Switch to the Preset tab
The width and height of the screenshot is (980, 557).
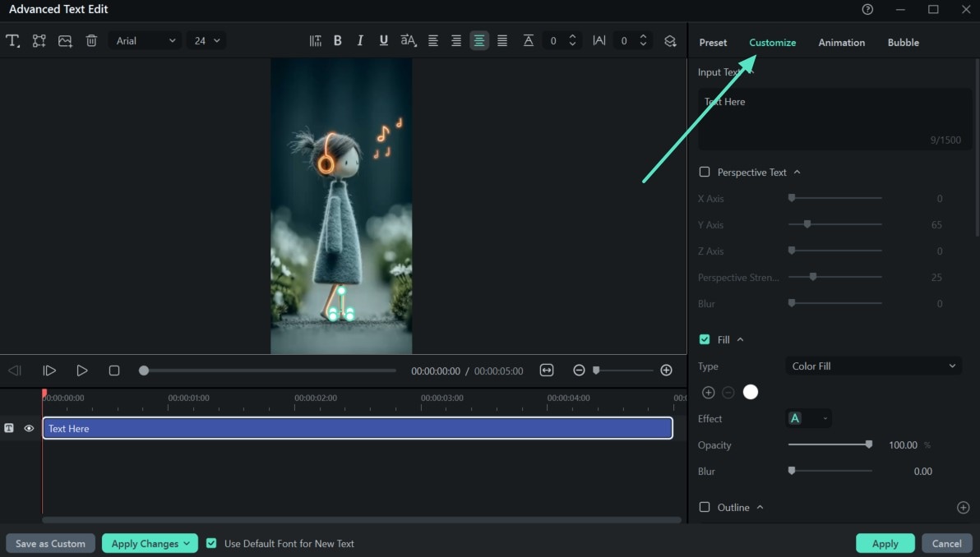click(x=713, y=43)
